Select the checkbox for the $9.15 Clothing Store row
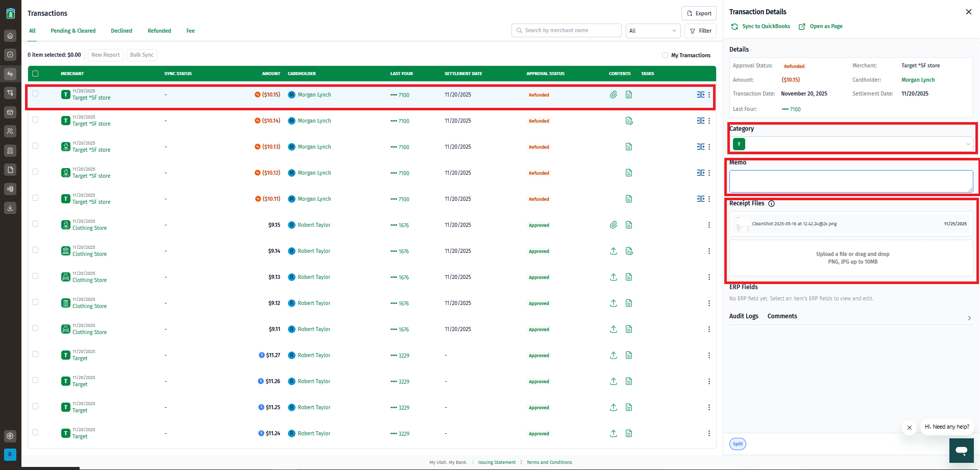980x470 pixels. pos(35,224)
